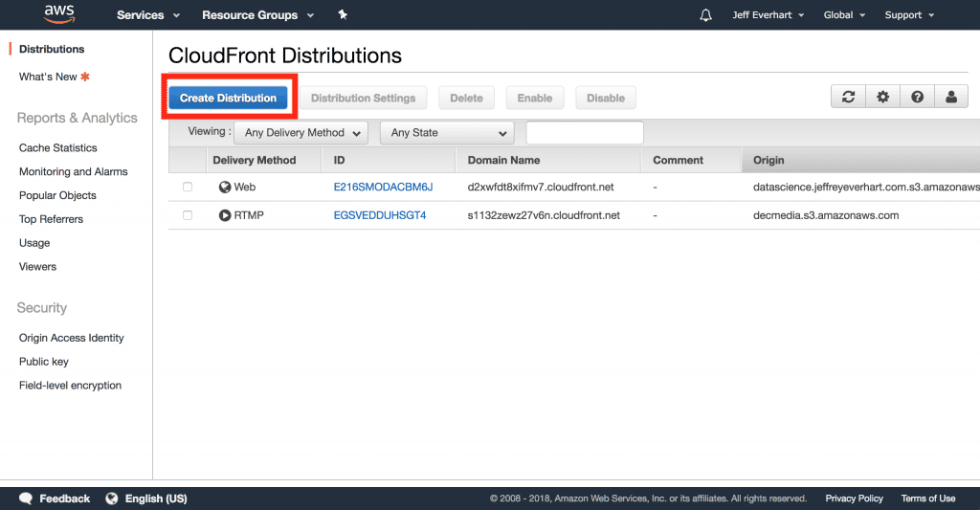Viewport: 980px width, 510px height.
Task: Open the Jeff Everhart account menu
Action: [768, 15]
